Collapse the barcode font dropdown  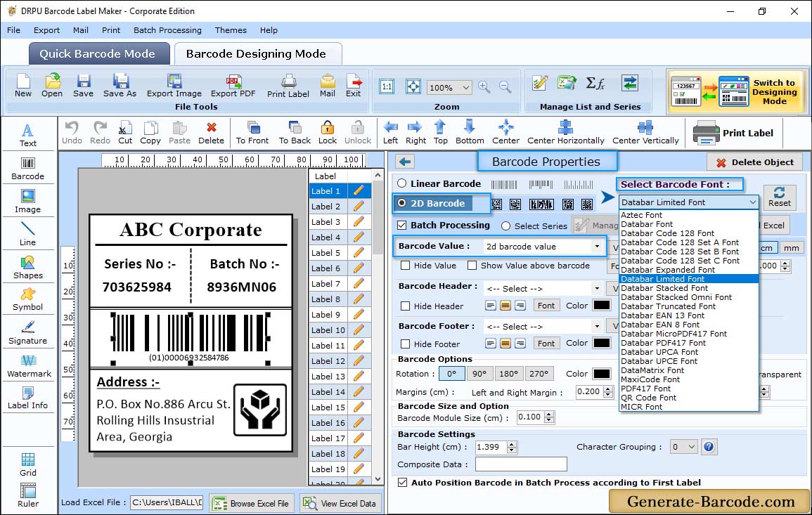tap(752, 202)
